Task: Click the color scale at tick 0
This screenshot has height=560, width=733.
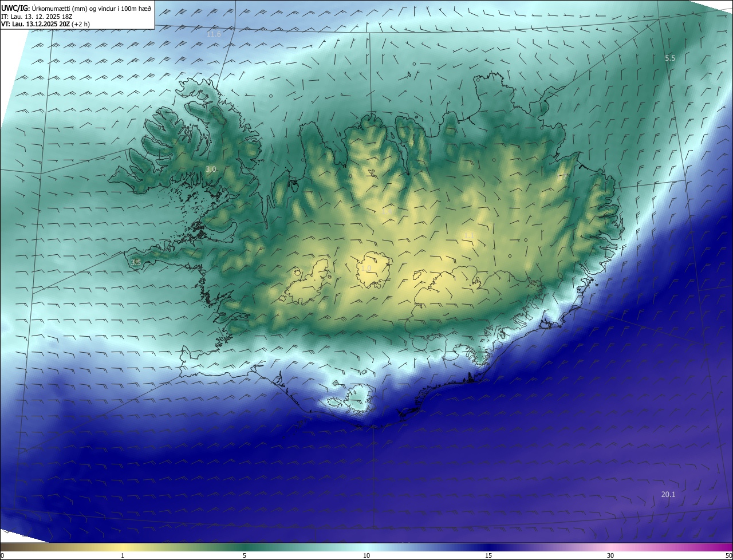Action: click(2, 555)
